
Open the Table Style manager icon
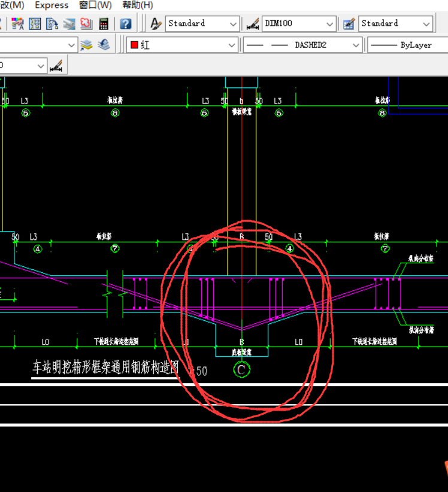349,24
